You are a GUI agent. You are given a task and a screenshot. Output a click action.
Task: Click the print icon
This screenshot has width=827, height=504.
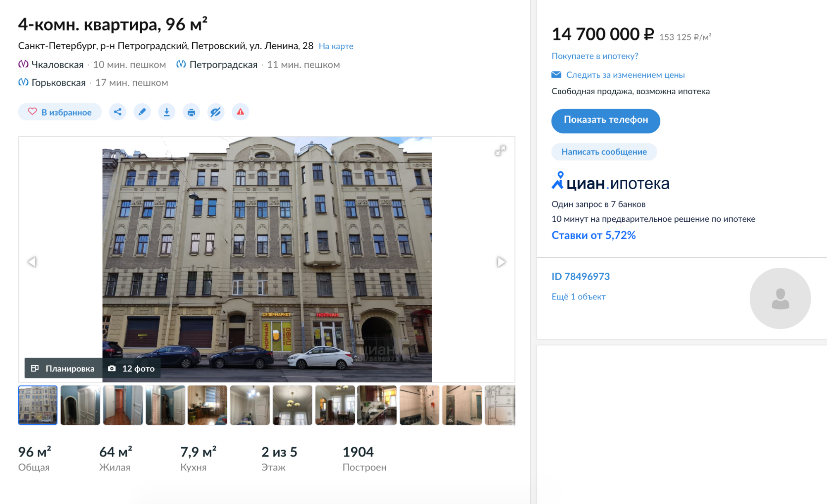tap(191, 112)
